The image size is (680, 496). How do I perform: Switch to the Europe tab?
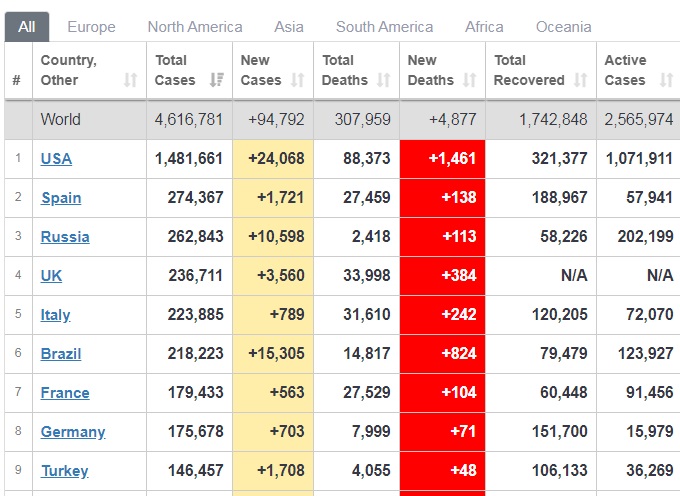pos(91,27)
